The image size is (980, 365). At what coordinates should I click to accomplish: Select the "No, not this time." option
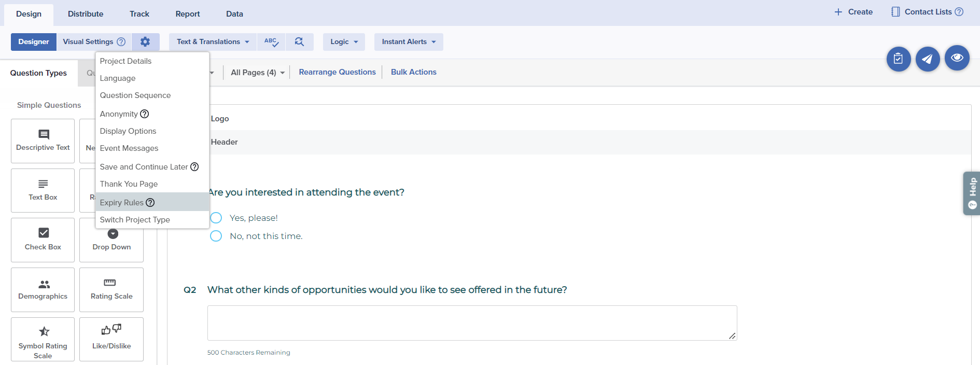216,236
